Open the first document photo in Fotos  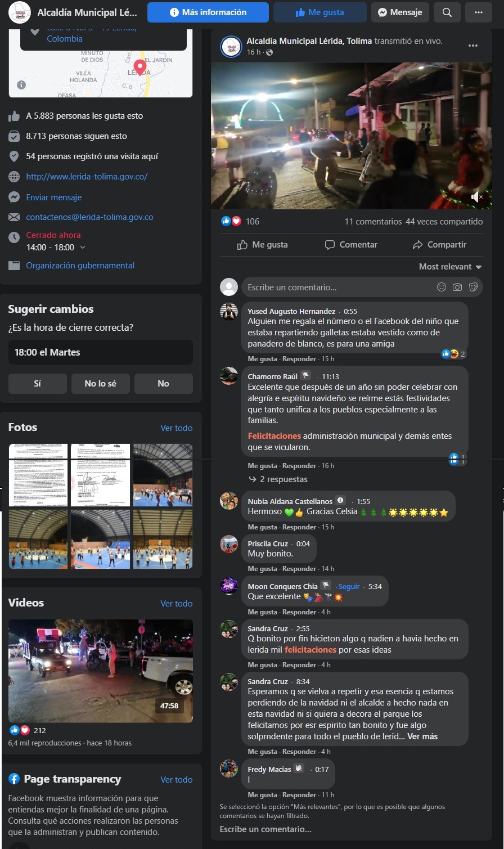pos(38,475)
